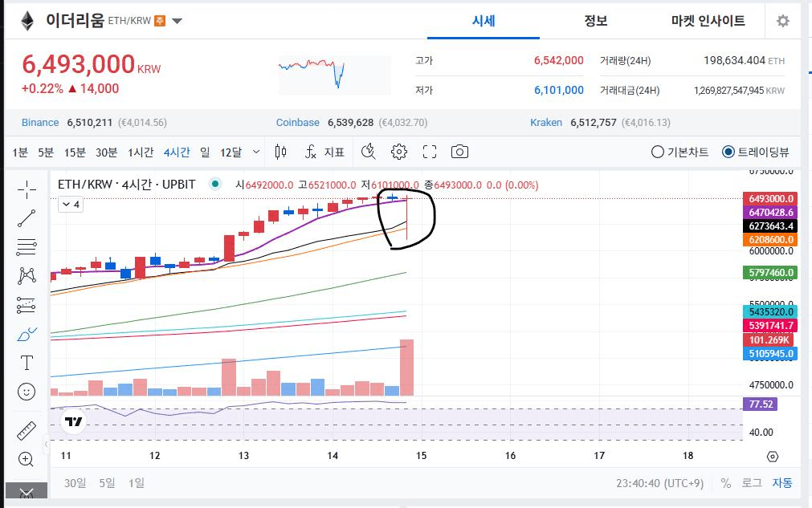Select the 30분 interval
The height and width of the screenshot is (508, 812).
[x=106, y=152]
